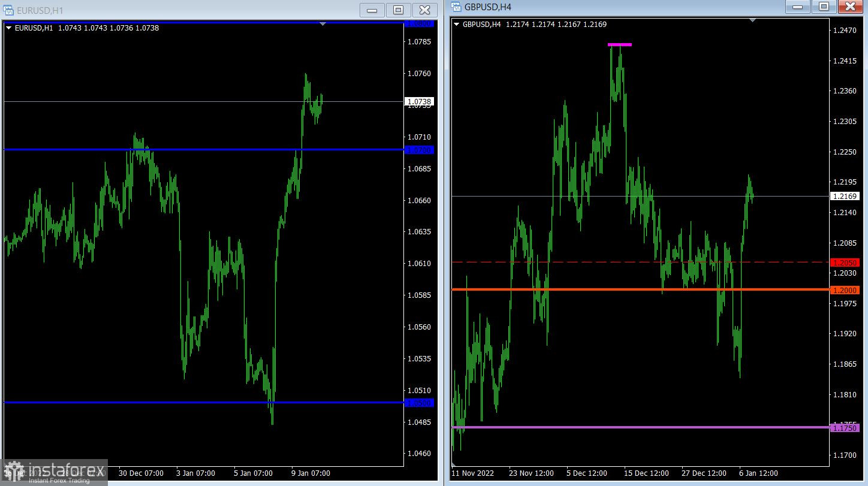Screen dimensions: 868x486
Task: Click the EURUSD,H1 chart window icon
Action: (8, 10)
